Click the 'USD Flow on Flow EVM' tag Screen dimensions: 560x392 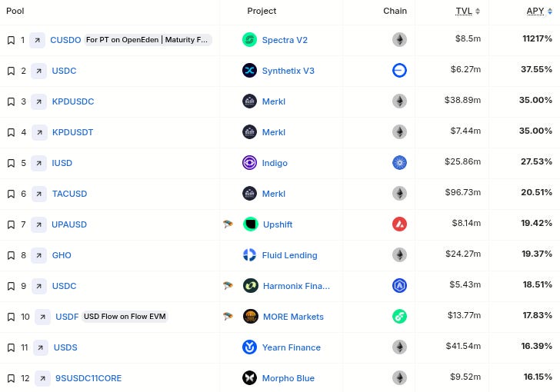click(x=125, y=317)
